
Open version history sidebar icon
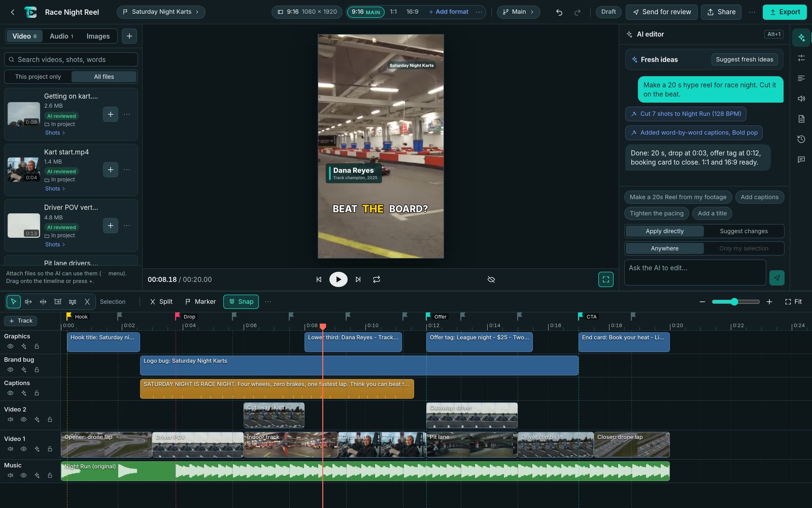click(x=801, y=139)
